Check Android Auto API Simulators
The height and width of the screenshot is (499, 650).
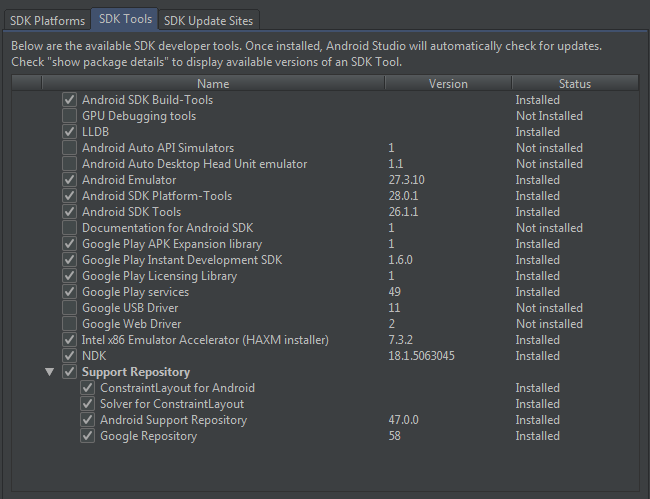pos(69,148)
